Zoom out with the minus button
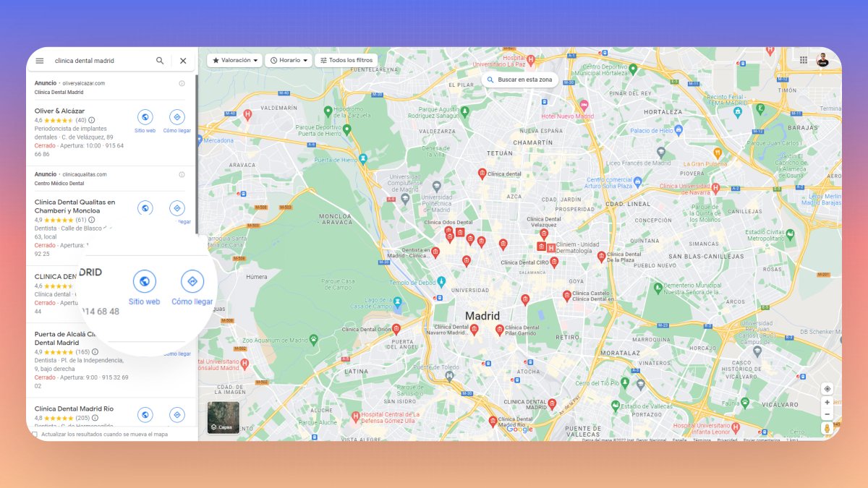The width and height of the screenshot is (868, 488). [827, 414]
